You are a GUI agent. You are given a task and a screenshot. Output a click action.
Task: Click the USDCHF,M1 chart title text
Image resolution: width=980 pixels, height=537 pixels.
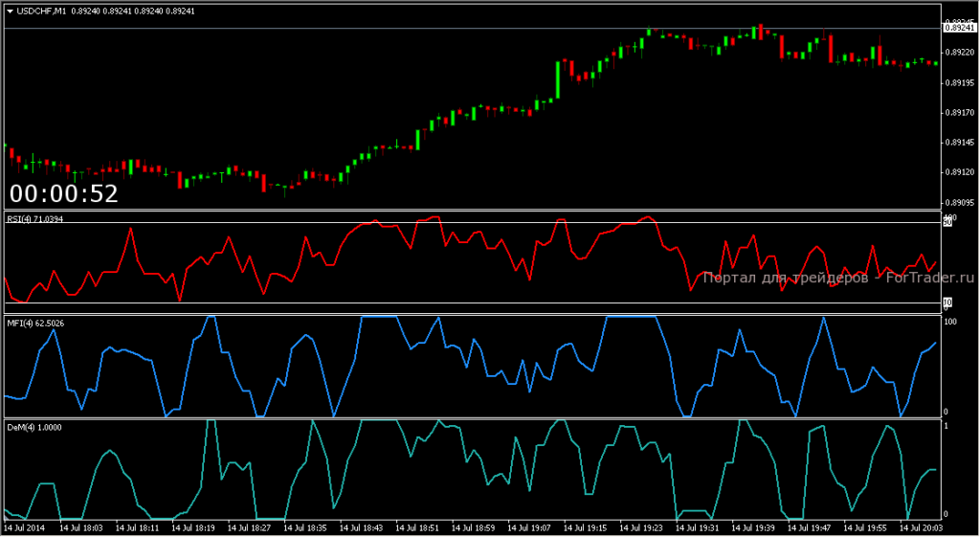[41, 11]
